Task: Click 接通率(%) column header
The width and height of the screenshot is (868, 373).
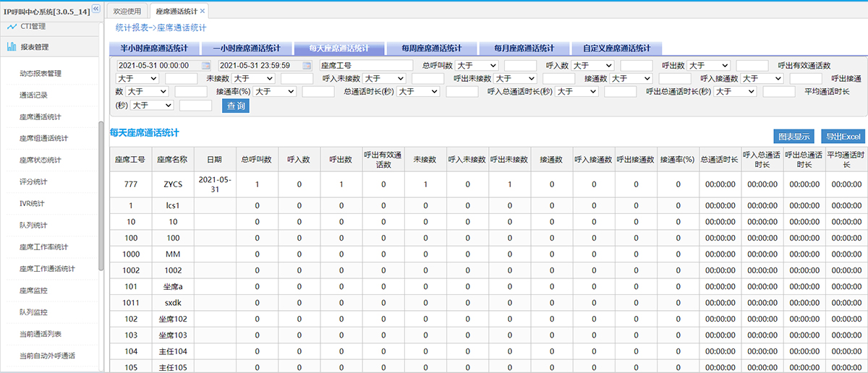Action: click(x=678, y=160)
